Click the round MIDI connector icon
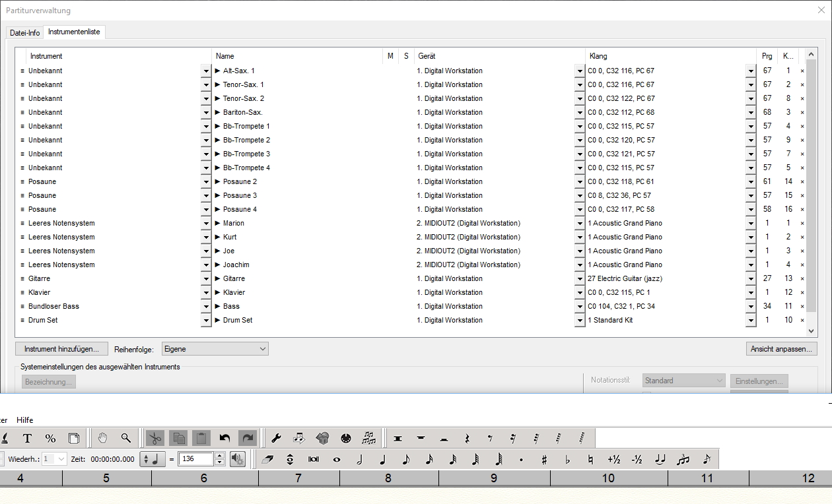 point(345,438)
